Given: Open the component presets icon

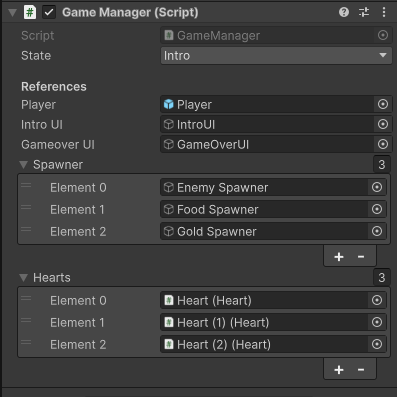Looking at the screenshot, I should [x=364, y=12].
